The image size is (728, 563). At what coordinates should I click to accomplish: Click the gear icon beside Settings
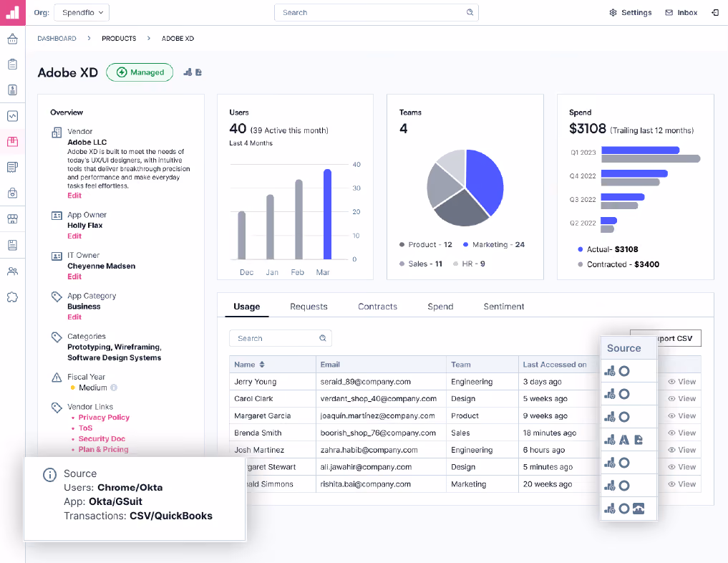[x=613, y=13]
